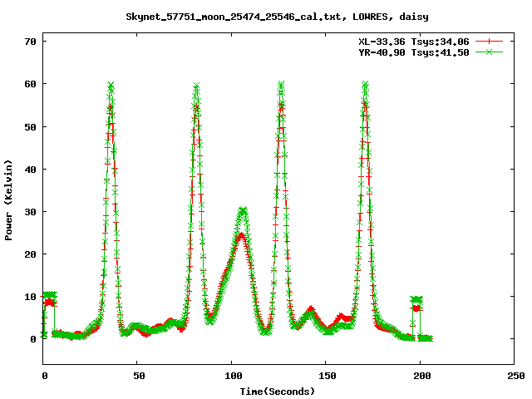Image resolution: width=532 pixels, height=399 pixels.
Task: Click the Power (Kelvin) y-axis label
Action: click(9, 201)
